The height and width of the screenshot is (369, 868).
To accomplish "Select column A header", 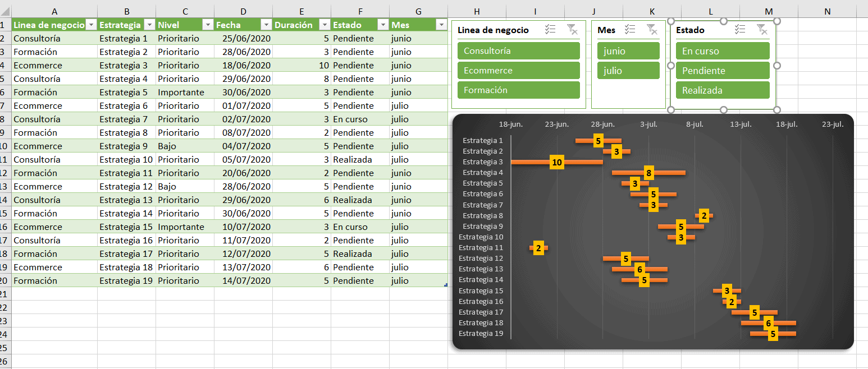I will (x=54, y=11).
